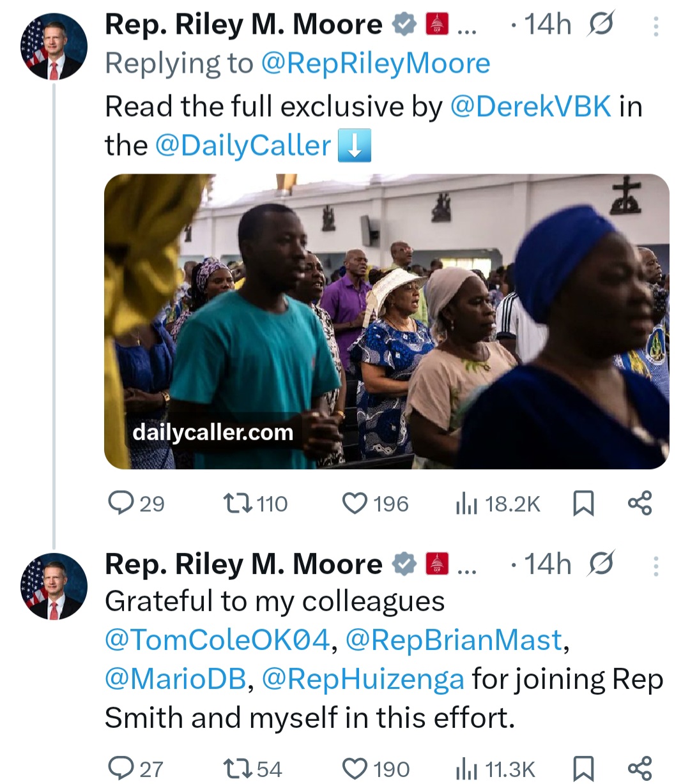Image resolution: width=690 pixels, height=784 pixels.
Task: Expand the truncated affiliate badge area
Action: pyautogui.click(x=466, y=24)
